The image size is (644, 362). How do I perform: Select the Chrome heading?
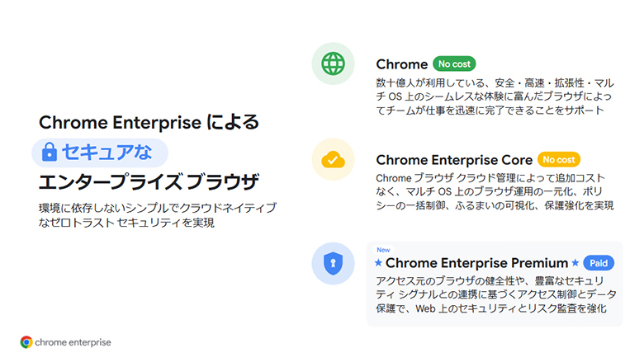click(401, 64)
